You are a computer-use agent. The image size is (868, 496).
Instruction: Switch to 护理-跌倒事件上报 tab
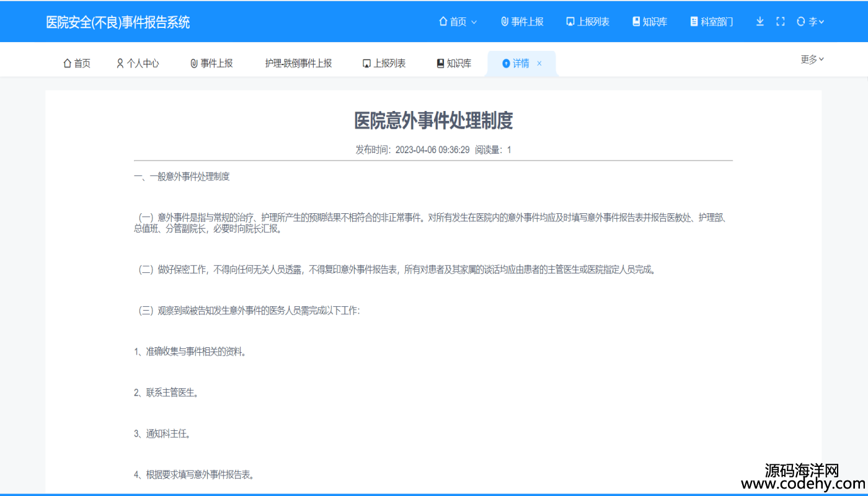pyautogui.click(x=298, y=63)
